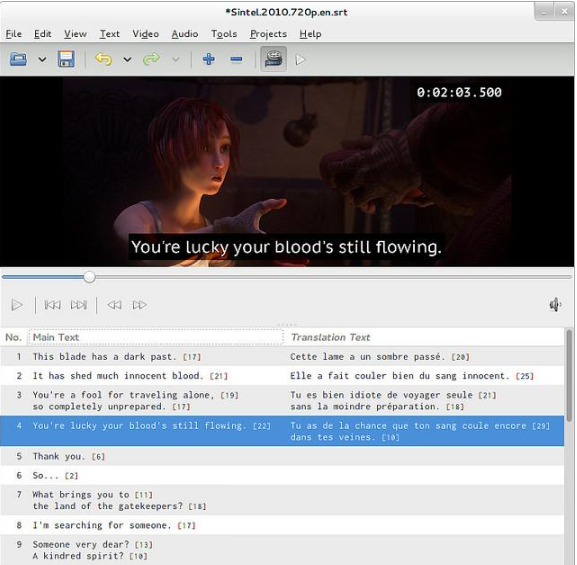Insert subtitle with the blue plus icon

tap(209, 59)
